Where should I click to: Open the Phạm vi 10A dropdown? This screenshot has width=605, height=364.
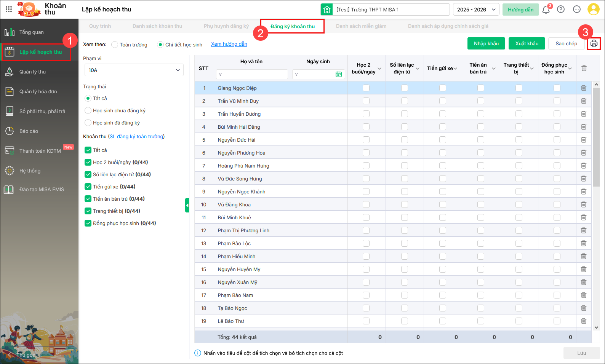134,70
